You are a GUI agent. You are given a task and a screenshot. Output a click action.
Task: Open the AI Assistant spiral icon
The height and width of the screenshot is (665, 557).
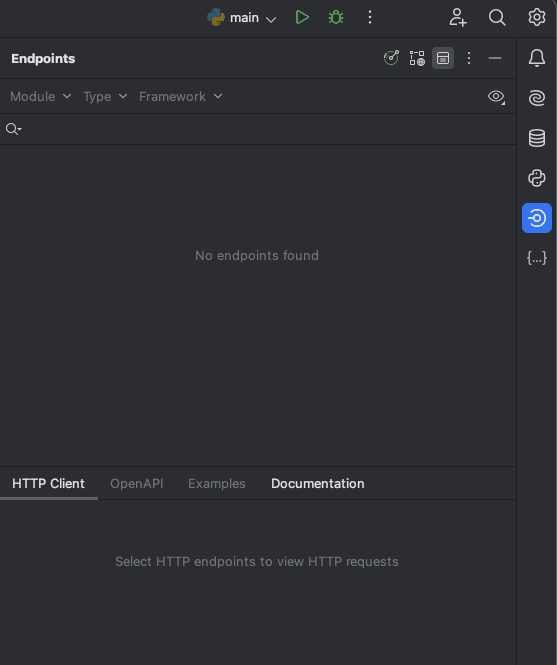(537, 98)
